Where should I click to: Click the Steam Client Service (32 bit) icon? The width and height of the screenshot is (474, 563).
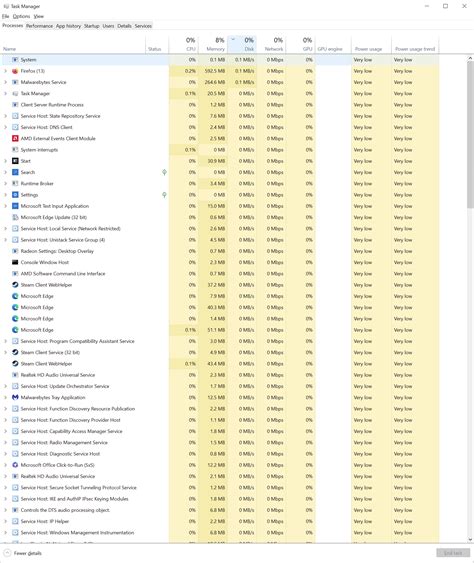15,352
